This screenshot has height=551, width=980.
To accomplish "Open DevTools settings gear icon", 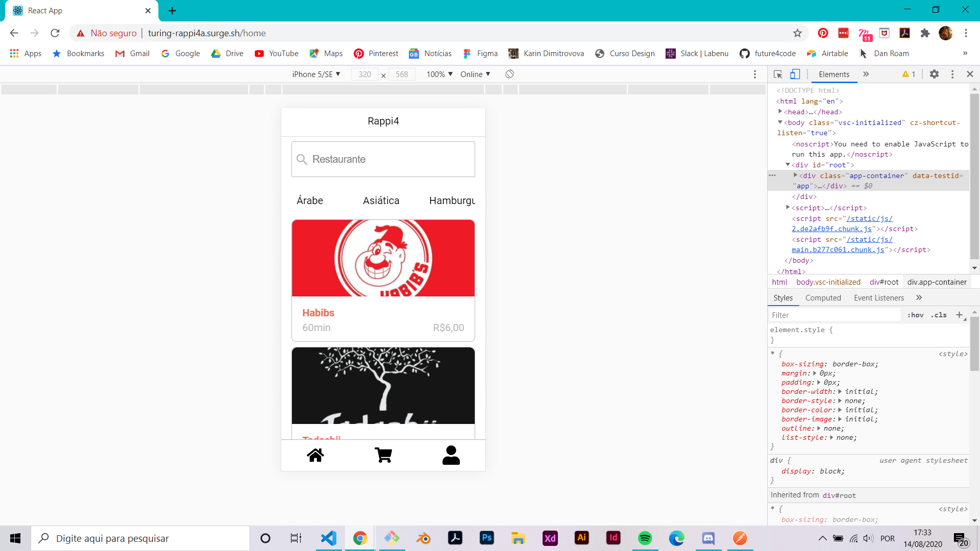I will point(934,74).
